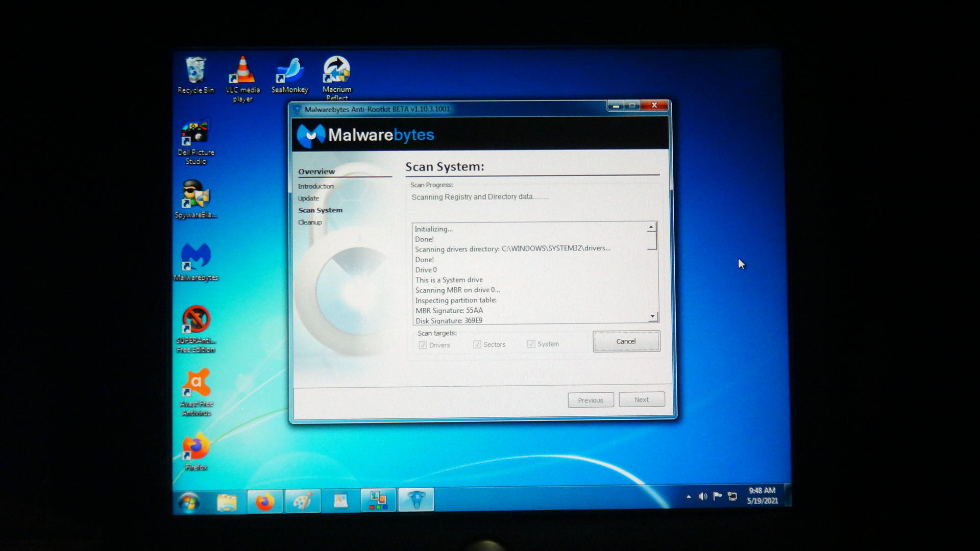Open the control panel taskbar icon
The image size is (980, 551).
pyautogui.click(x=378, y=500)
